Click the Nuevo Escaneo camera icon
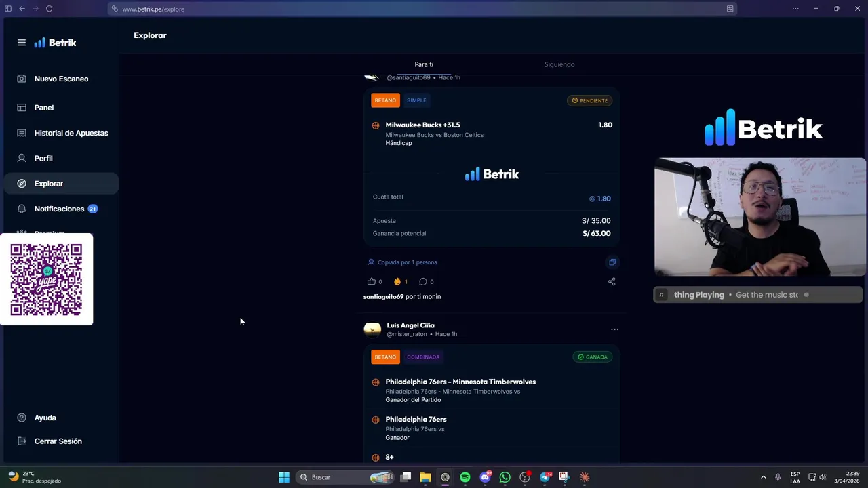Image resolution: width=868 pixels, height=488 pixels. (x=22, y=79)
